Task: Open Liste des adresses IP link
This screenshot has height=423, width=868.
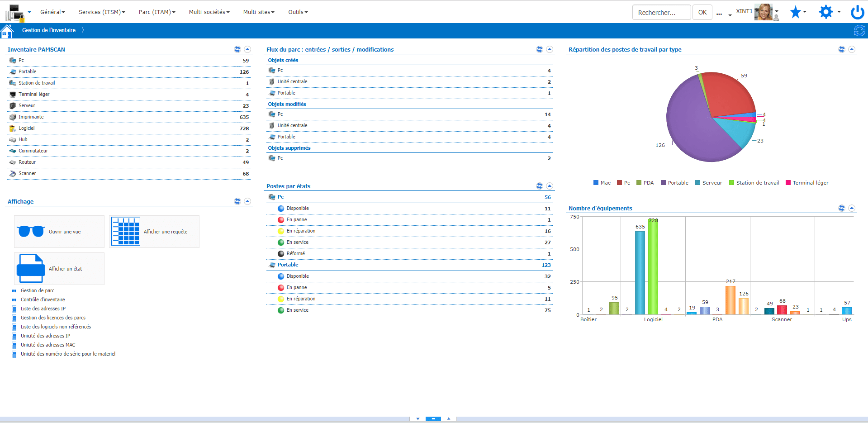Action: [43, 309]
